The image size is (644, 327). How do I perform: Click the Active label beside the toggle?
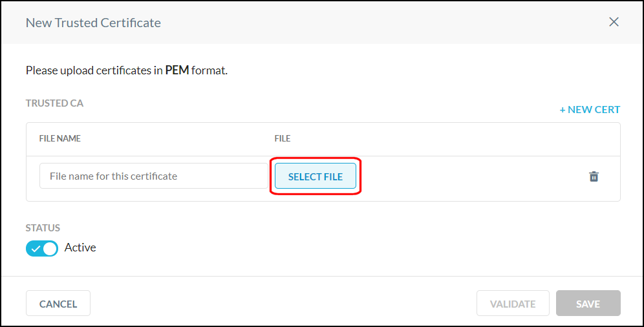click(80, 248)
